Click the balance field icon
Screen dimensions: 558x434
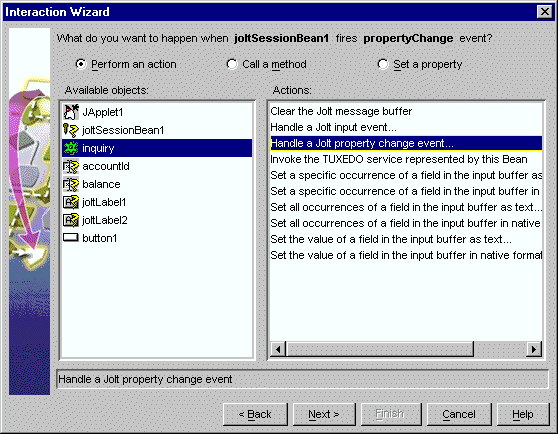tap(71, 184)
